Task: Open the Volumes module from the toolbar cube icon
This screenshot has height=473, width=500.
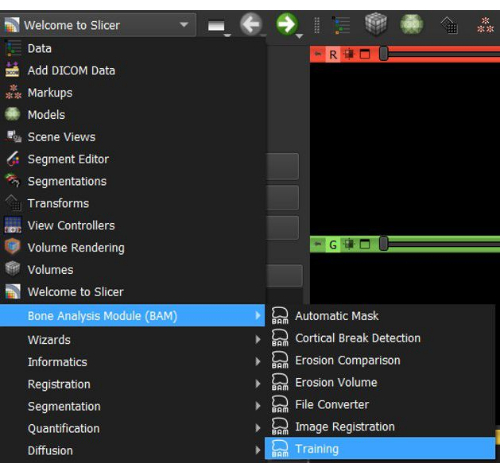Action: pyautogui.click(x=376, y=24)
